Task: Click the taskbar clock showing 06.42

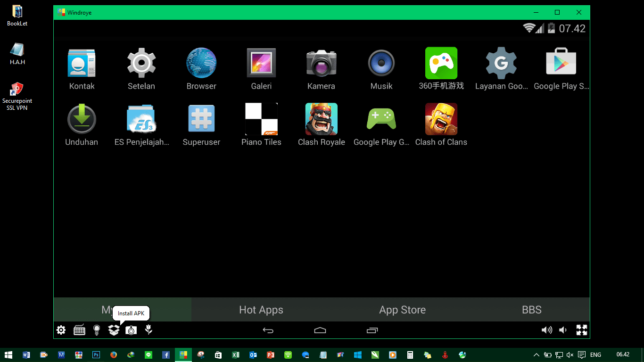Action: click(x=623, y=354)
